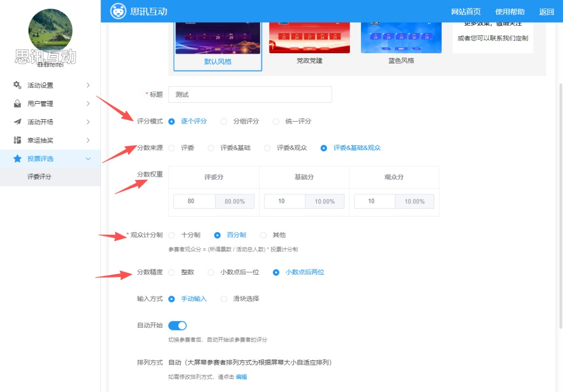Open 使用帮助 link in header
Image resolution: width=563 pixels, height=392 pixels.
510,12
